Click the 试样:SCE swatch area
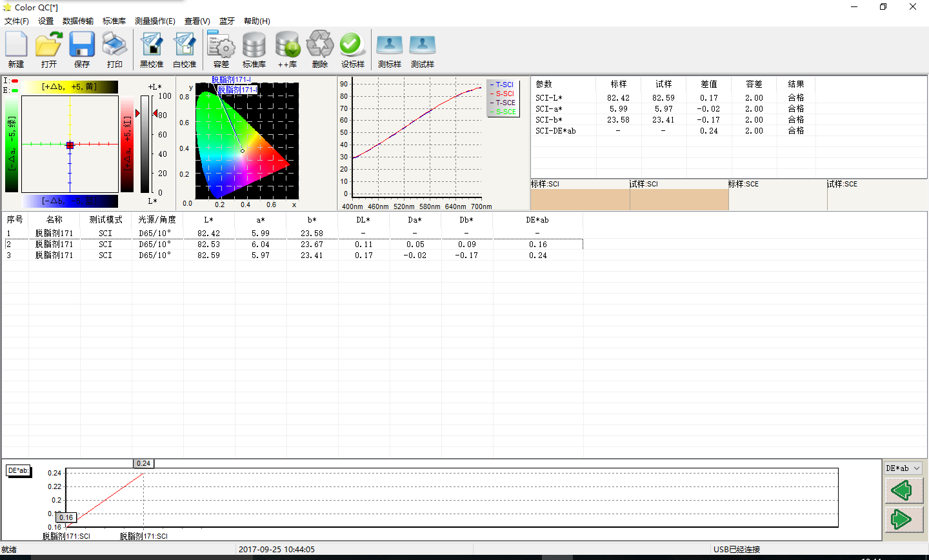The image size is (929, 560). point(877,199)
